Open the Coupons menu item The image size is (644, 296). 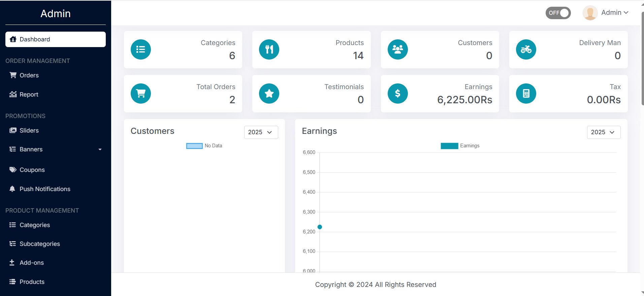[x=32, y=170]
